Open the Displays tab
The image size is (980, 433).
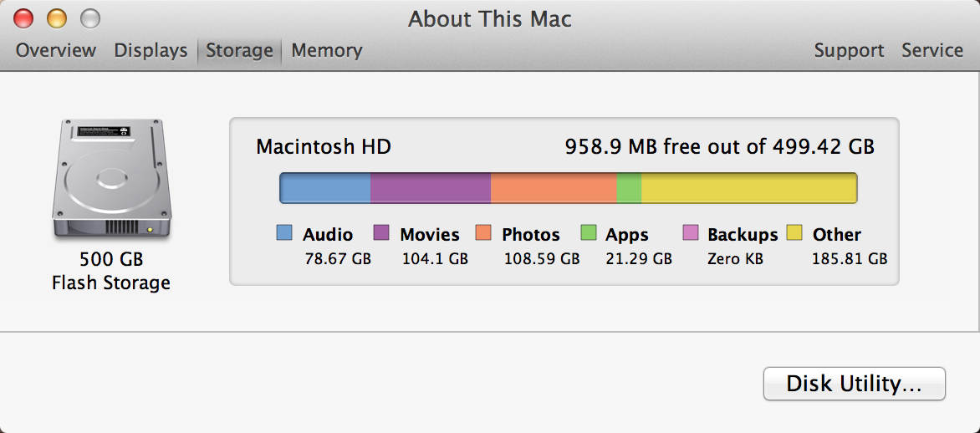click(151, 51)
